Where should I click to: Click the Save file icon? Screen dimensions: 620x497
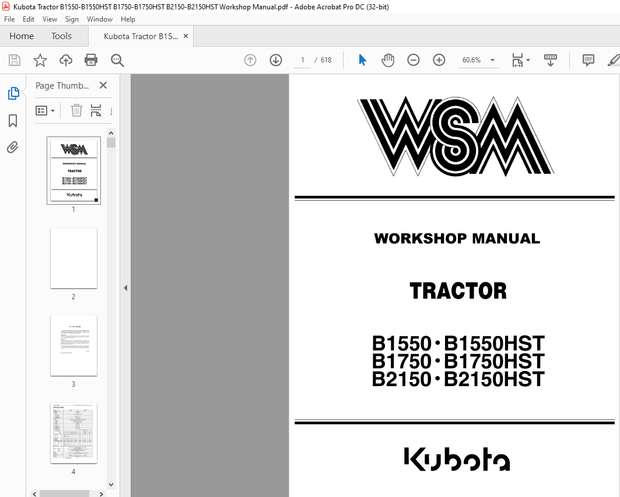pyautogui.click(x=15, y=60)
